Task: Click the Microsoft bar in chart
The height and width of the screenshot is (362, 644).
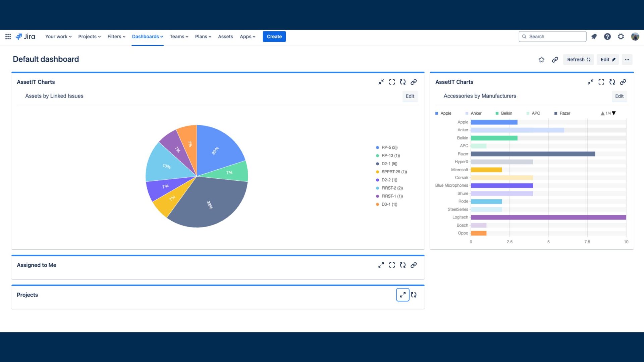Action: [x=486, y=170]
